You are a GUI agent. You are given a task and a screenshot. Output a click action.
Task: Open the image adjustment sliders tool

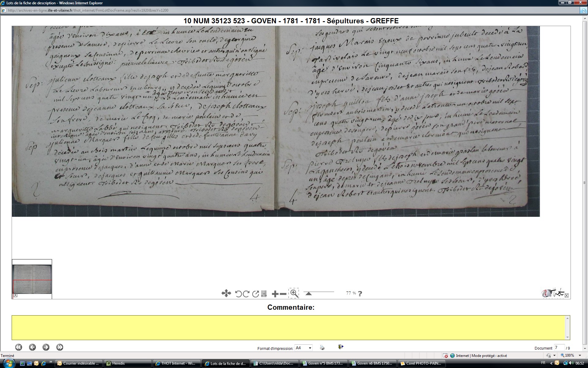coord(264,294)
